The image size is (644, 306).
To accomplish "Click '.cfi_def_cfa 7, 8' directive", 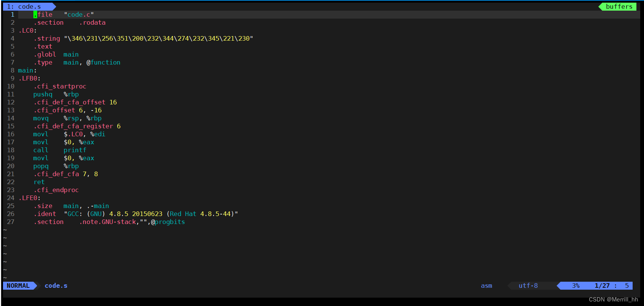I will [66, 174].
